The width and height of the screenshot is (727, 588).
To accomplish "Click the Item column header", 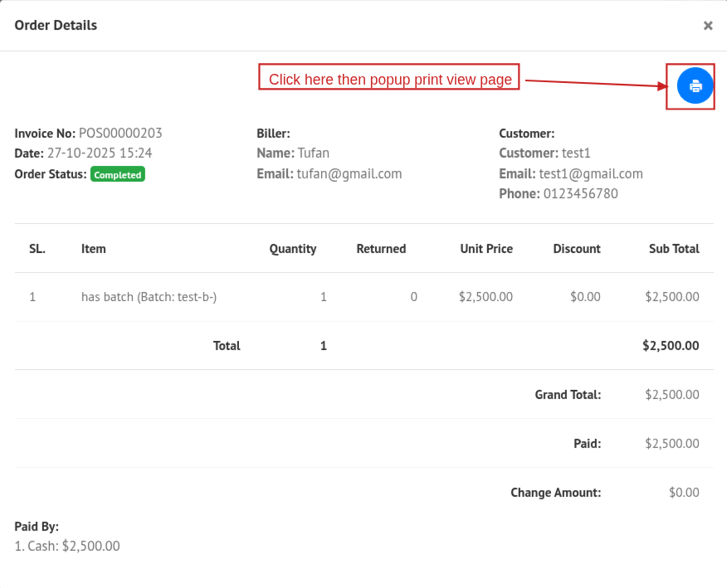I will tap(94, 249).
